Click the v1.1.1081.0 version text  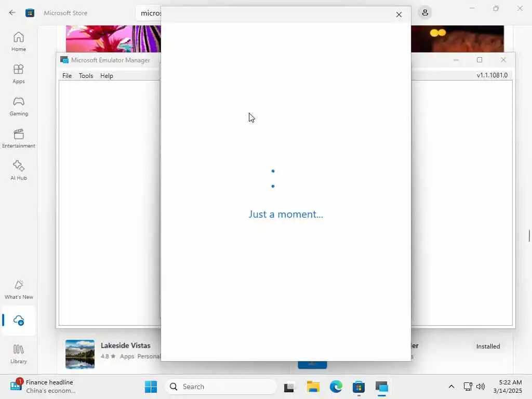(492, 75)
